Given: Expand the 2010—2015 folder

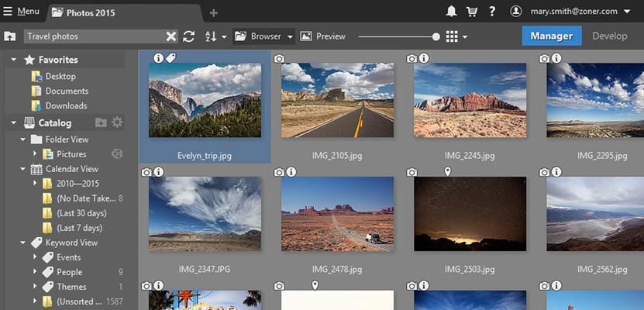Looking at the screenshot, I should [35, 183].
